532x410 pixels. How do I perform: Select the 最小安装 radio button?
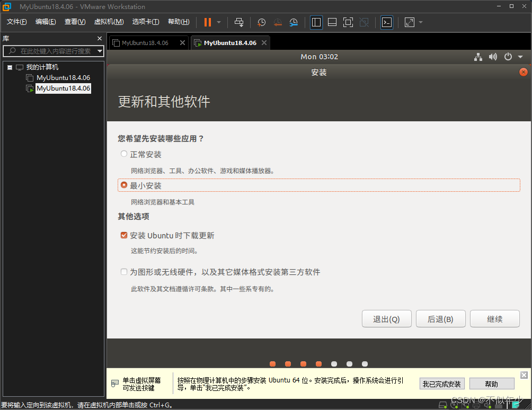(x=124, y=185)
